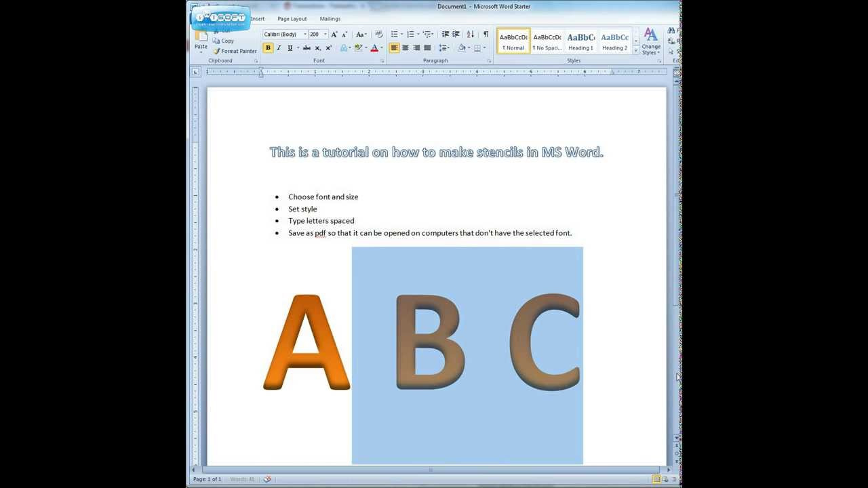Image resolution: width=868 pixels, height=488 pixels.
Task: Toggle paragraph marks visibility
Action: (x=486, y=35)
